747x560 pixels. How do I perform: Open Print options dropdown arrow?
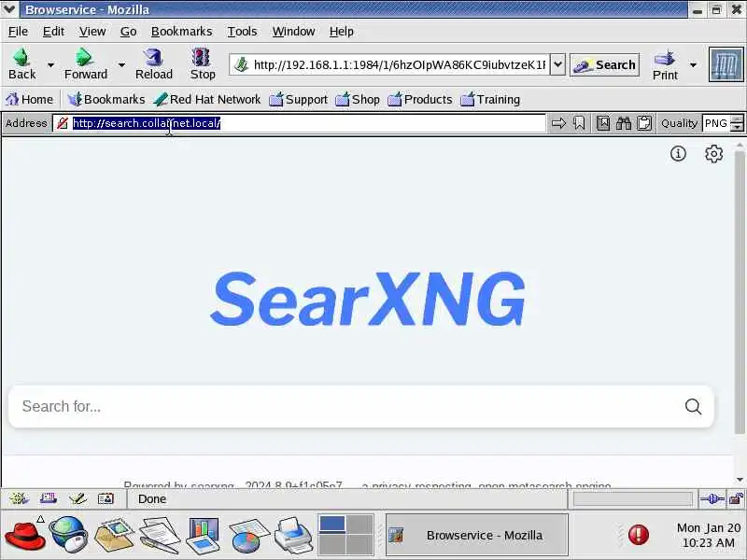pyautogui.click(x=693, y=64)
